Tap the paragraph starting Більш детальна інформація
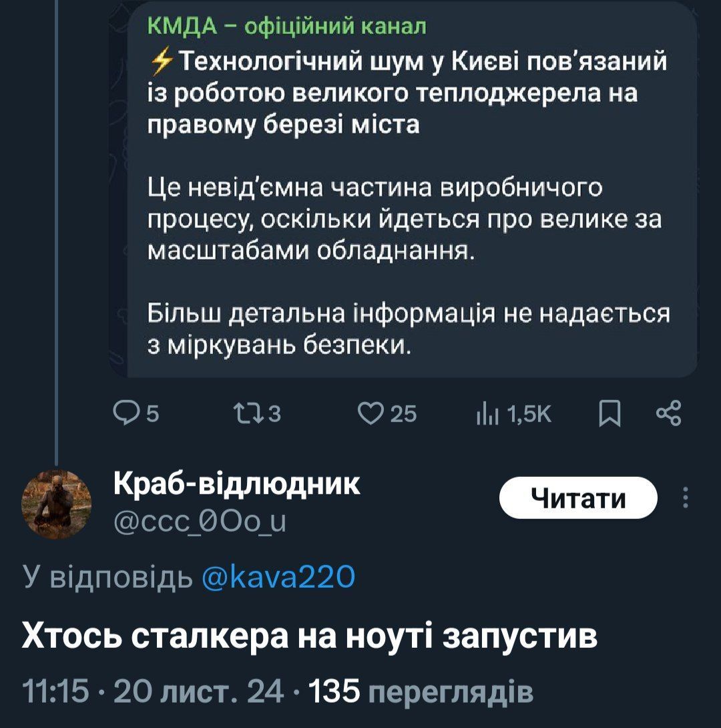721x728 pixels. click(x=408, y=329)
